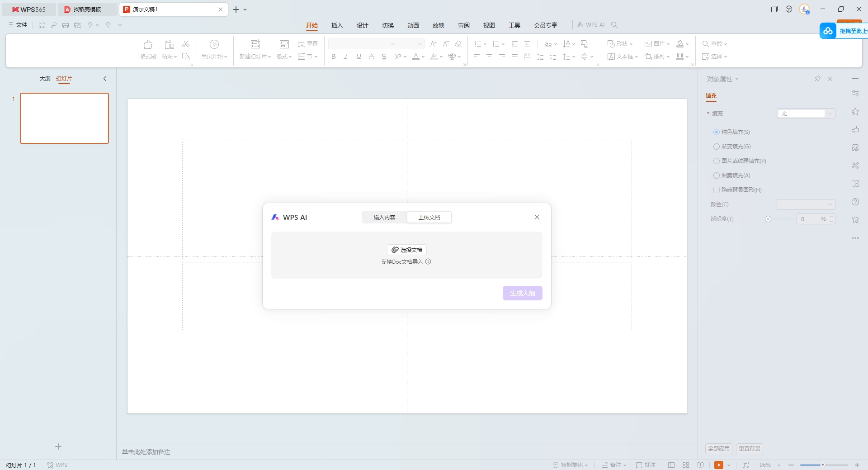Switch to 输入内容 mode in WPS AI dialog
This screenshot has width=868, height=470.
(384, 218)
